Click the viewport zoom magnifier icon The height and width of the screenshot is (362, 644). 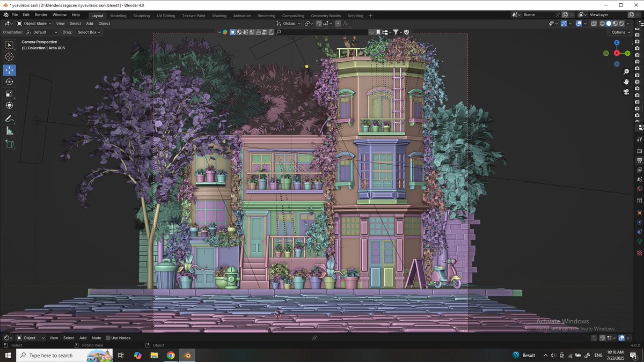(x=626, y=71)
